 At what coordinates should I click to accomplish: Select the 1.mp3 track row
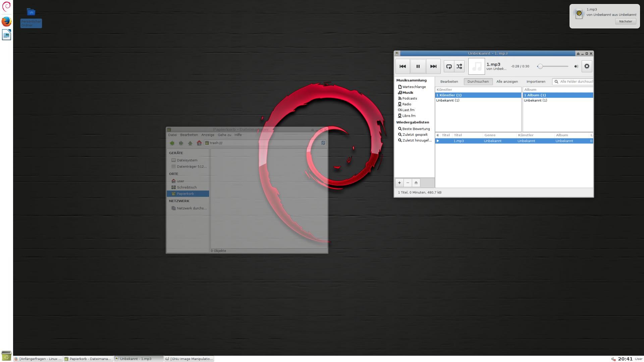pyautogui.click(x=514, y=141)
